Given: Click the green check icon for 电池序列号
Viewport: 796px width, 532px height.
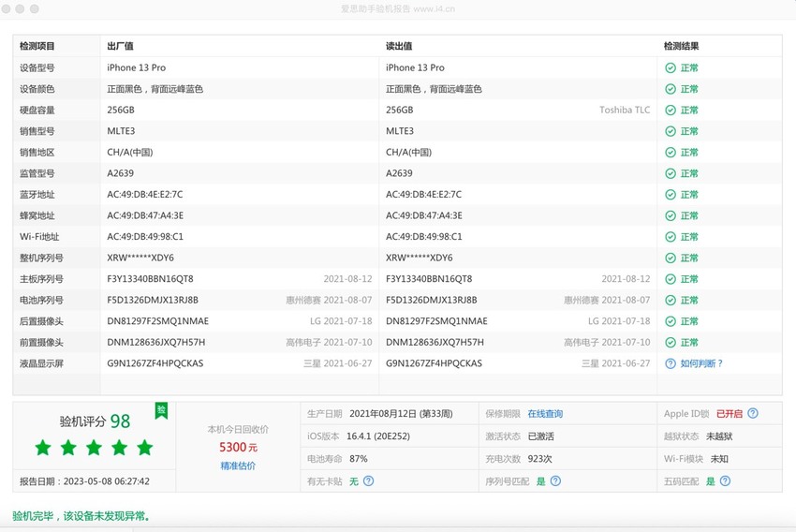Looking at the screenshot, I should (671, 300).
